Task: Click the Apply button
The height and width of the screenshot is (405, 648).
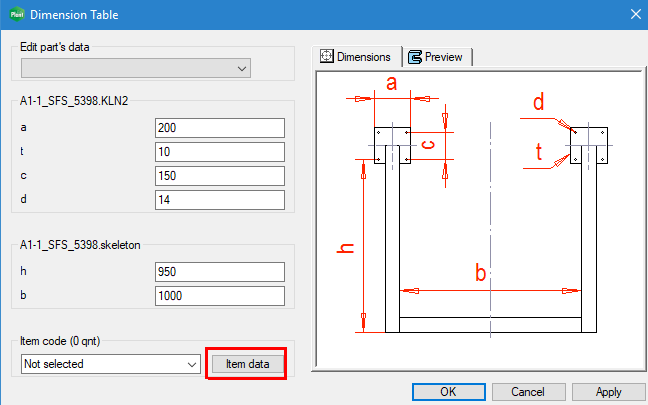Action: pos(608,392)
